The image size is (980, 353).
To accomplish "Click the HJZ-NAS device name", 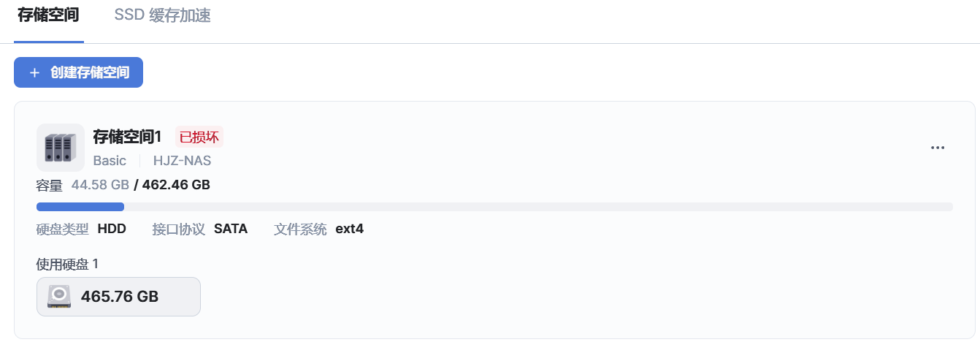I will pos(182,161).
